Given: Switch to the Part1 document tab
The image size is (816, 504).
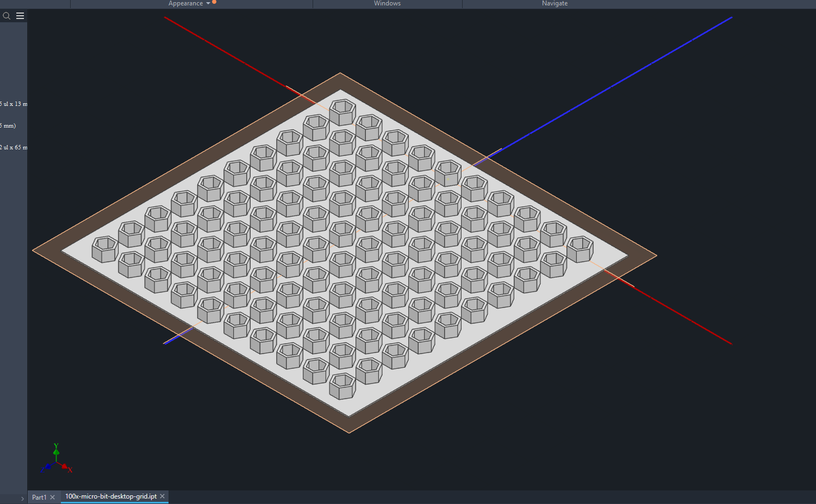Looking at the screenshot, I should click(x=39, y=497).
